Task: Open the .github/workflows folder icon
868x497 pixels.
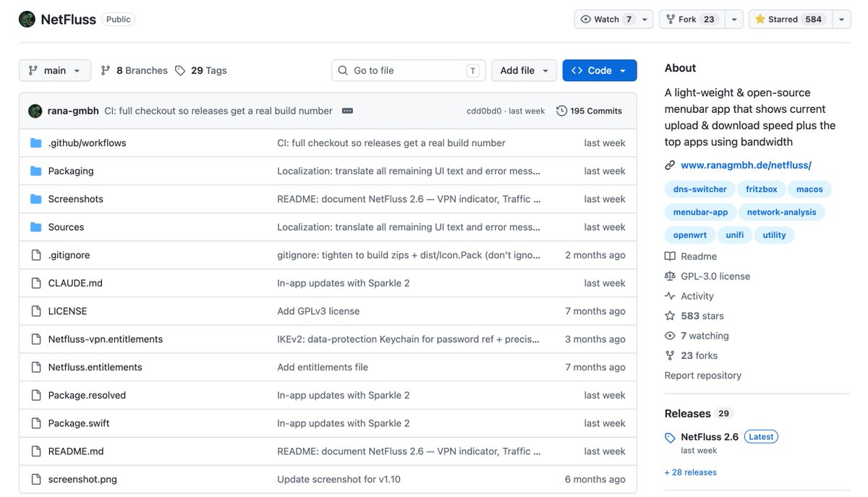Action: 36,143
